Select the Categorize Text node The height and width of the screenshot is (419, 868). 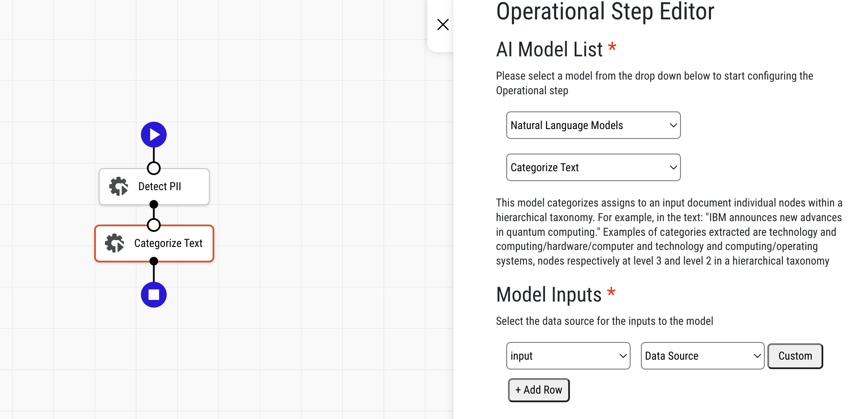click(x=169, y=243)
